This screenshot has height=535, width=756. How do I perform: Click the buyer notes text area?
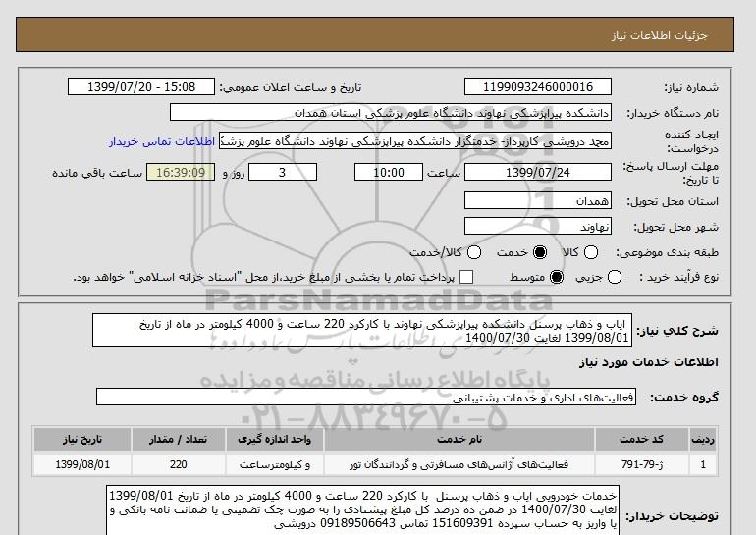pos(362,509)
